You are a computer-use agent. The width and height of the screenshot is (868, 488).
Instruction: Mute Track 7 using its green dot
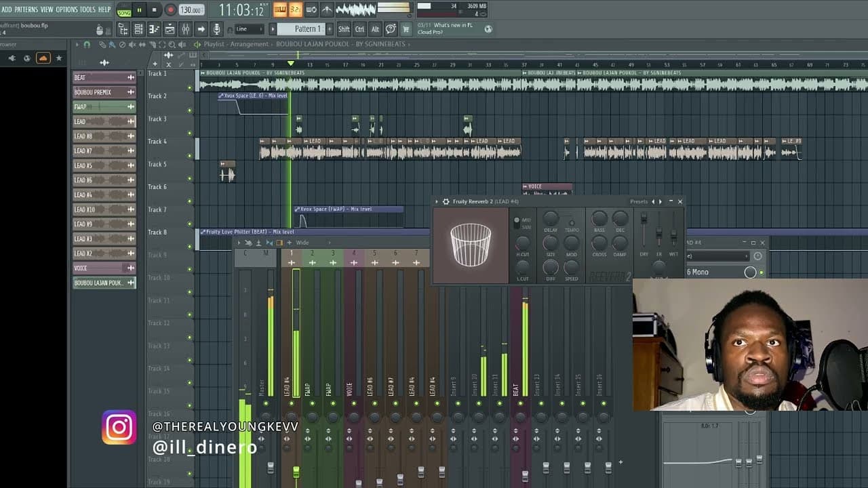pos(190,224)
